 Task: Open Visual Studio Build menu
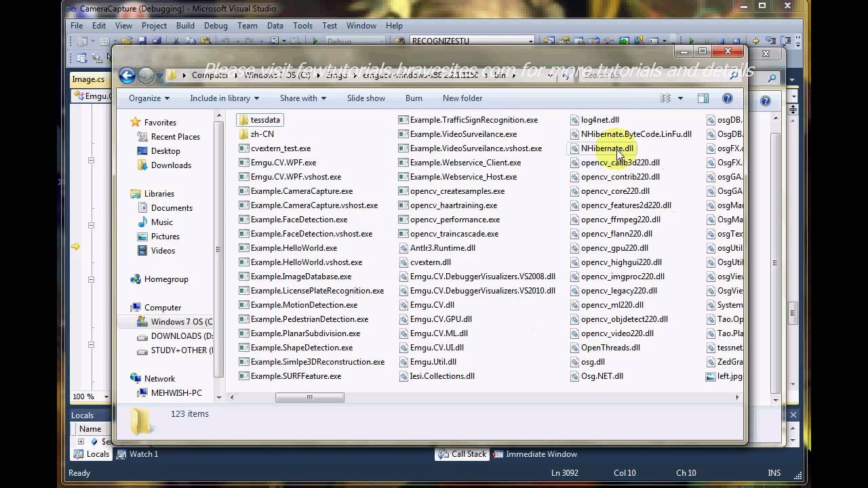(x=185, y=26)
